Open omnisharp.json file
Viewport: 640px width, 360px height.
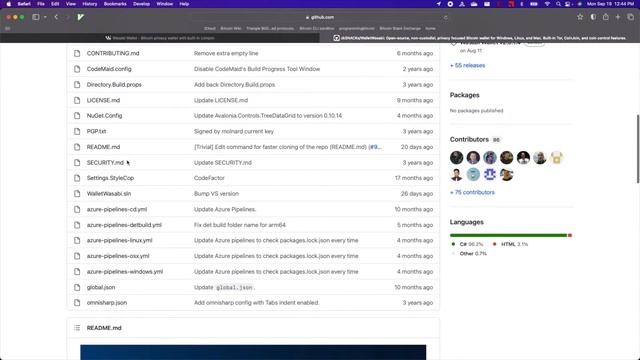[107, 303]
